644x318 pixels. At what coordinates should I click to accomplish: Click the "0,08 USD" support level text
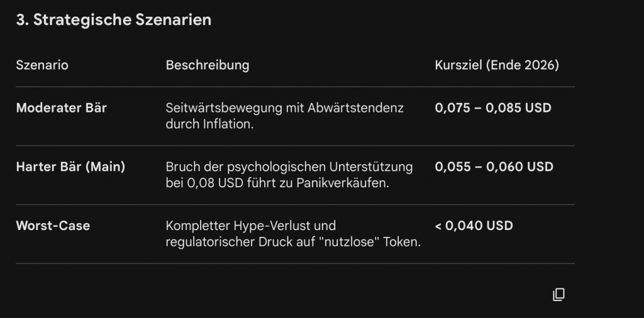pos(209,183)
